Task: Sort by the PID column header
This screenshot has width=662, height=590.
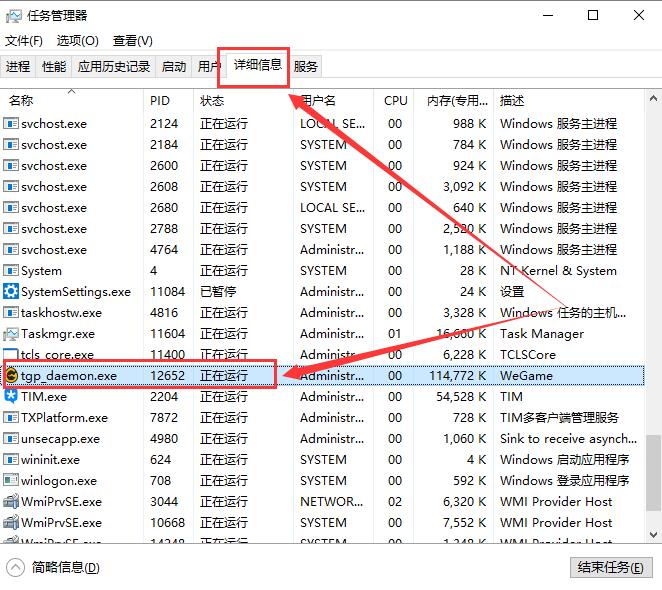Action: pyautogui.click(x=160, y=101)
